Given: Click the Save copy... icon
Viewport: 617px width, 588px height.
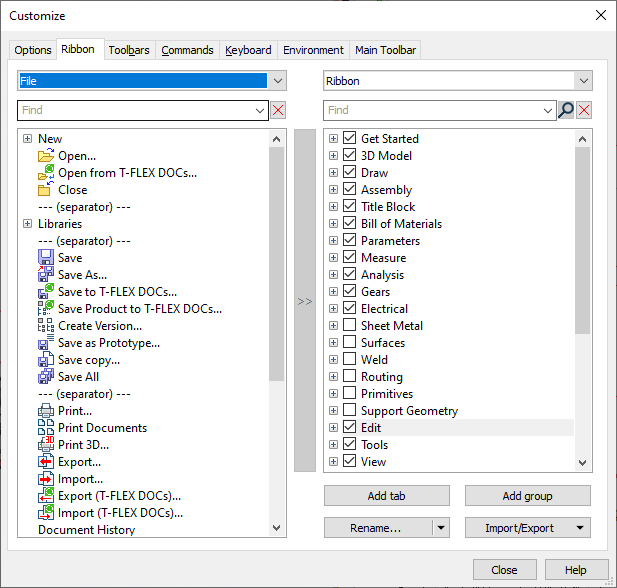Looking at the screenshot, I should 46,360.
